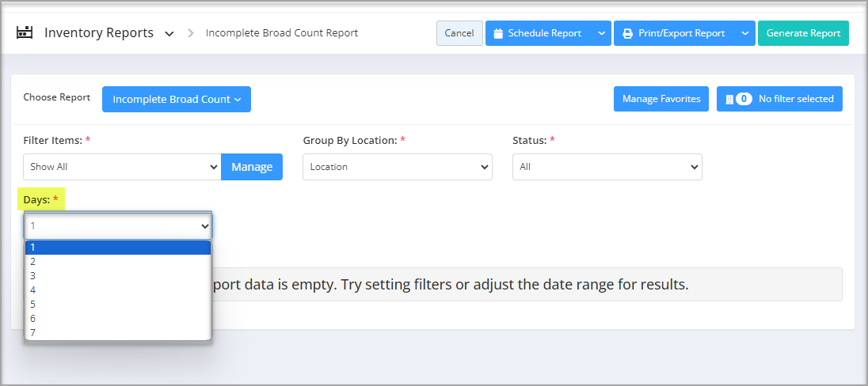Viewport: 868px width, 386px height.
Task: Choose 5 days from the dropdown list
Action: [118, 305]
